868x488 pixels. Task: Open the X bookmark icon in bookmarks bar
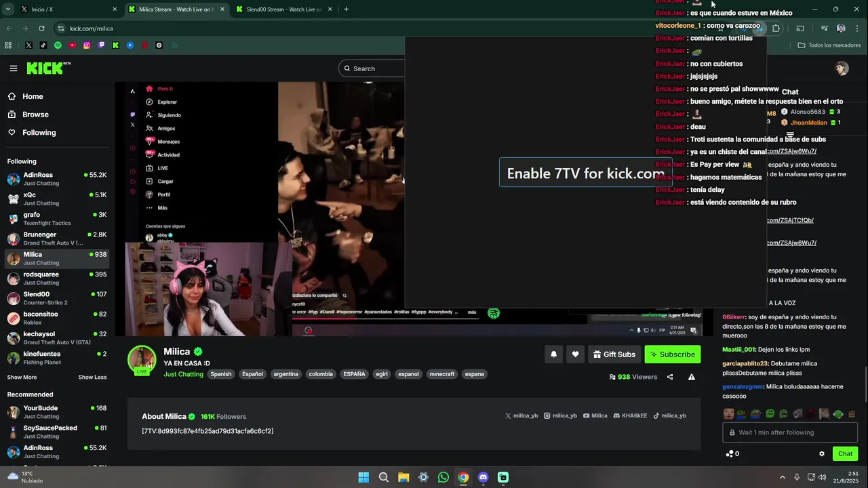[x=28, y=45]
